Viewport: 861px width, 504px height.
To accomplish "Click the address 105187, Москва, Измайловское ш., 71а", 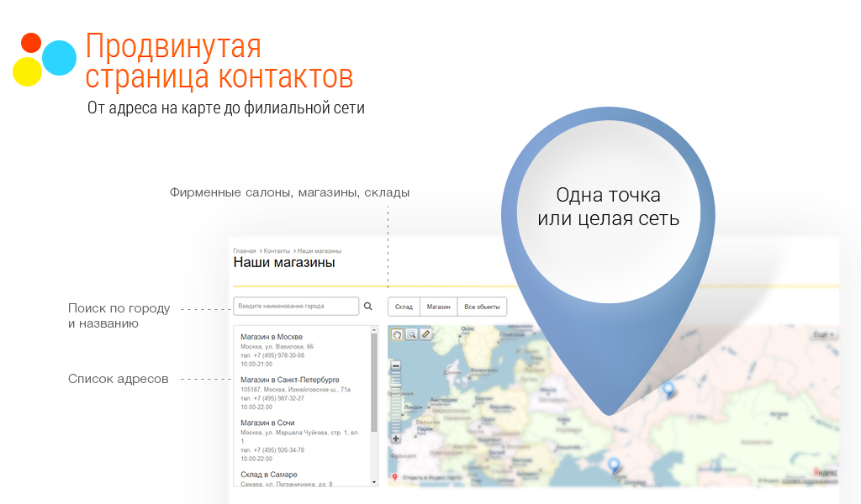I will click(295, 390).
